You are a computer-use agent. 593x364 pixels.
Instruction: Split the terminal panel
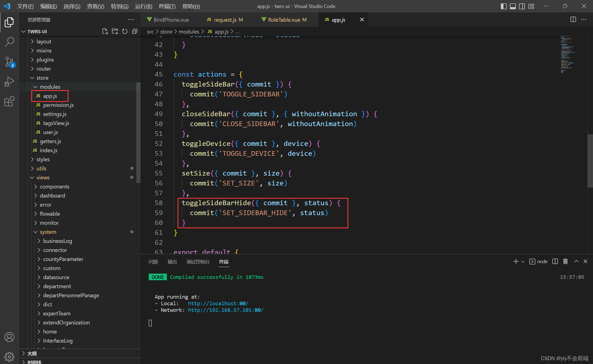pyautogui.click(x=555, y=262)
